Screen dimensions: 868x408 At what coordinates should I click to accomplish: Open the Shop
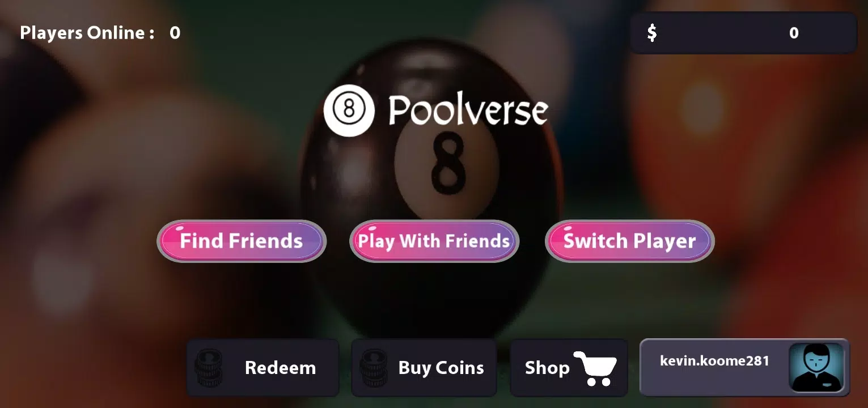pos(569,368)
